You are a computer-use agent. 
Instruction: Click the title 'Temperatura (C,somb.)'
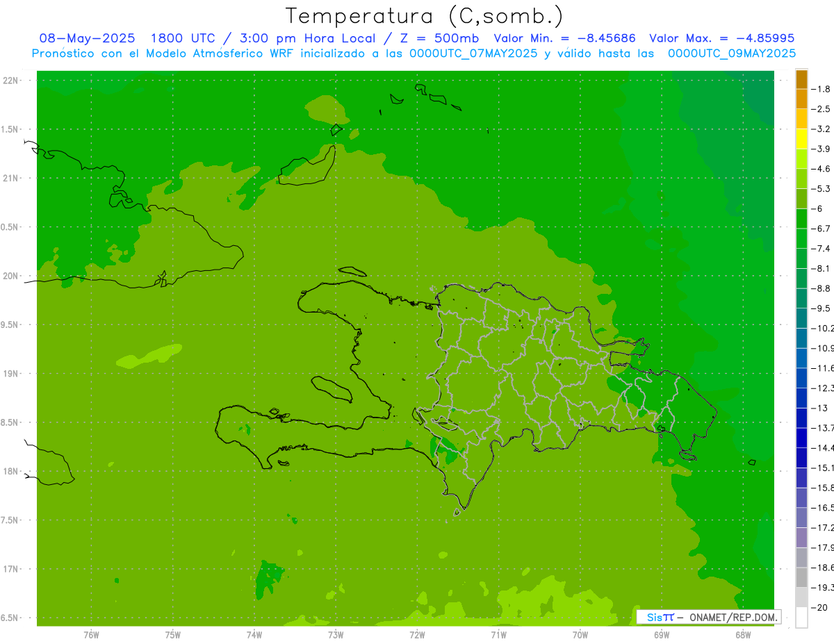[424, 16]
